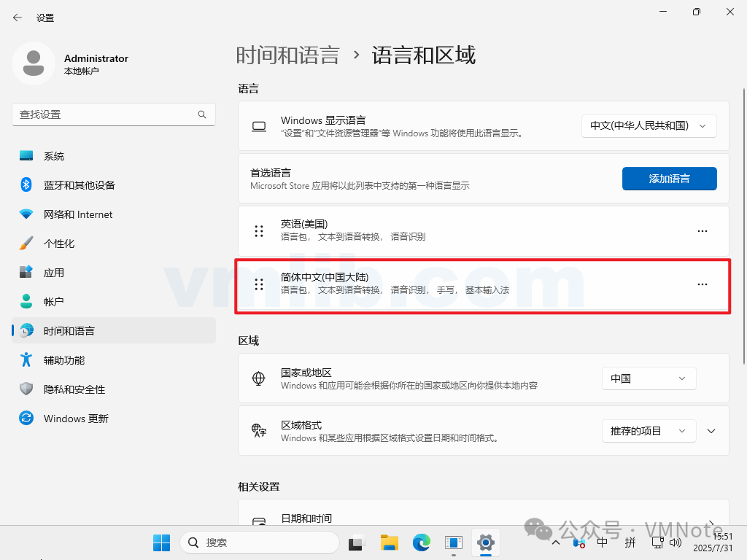747x560 pixels.
Task: Click drag handle beside 简体中文(中国大陆)
Action: click(x=258, y=284)
